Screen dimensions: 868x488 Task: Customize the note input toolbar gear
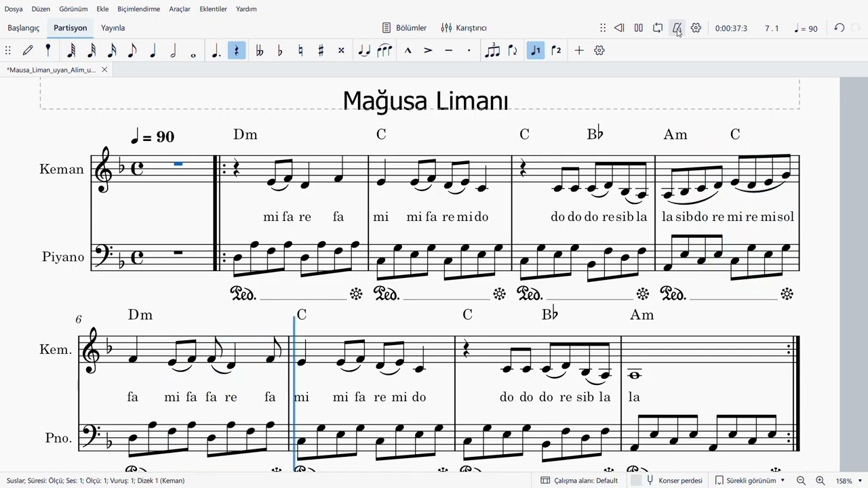pyautogui.click(x=599, y=50)
